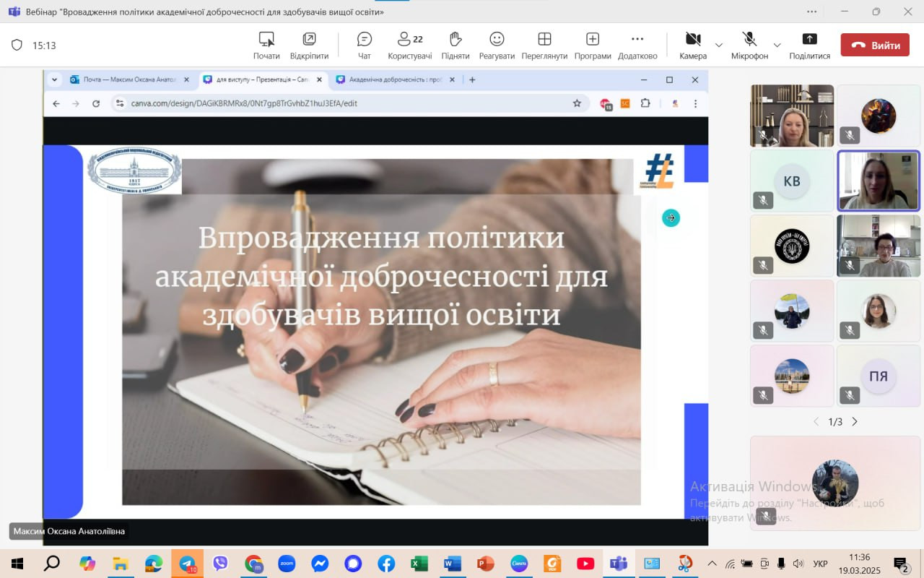The height and width of the screenshot is (578, 924).
Task: Select the KB participant tile
Action: pos(792,181)
